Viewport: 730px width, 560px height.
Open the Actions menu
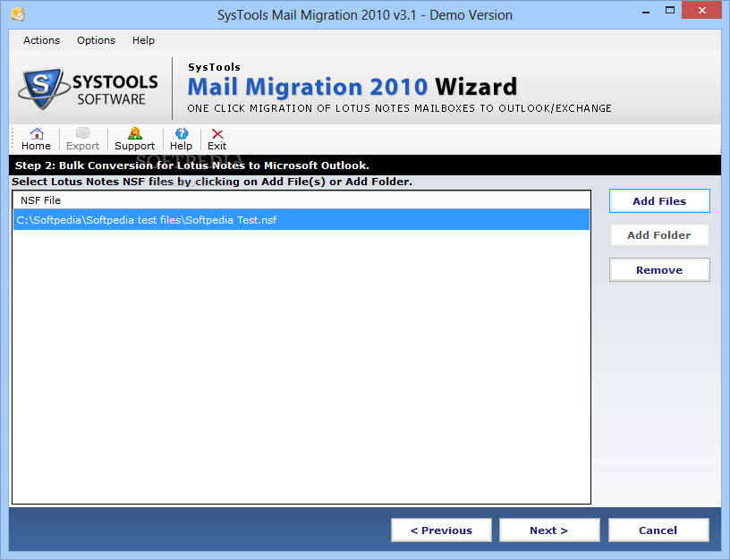(x=41, y=40)
